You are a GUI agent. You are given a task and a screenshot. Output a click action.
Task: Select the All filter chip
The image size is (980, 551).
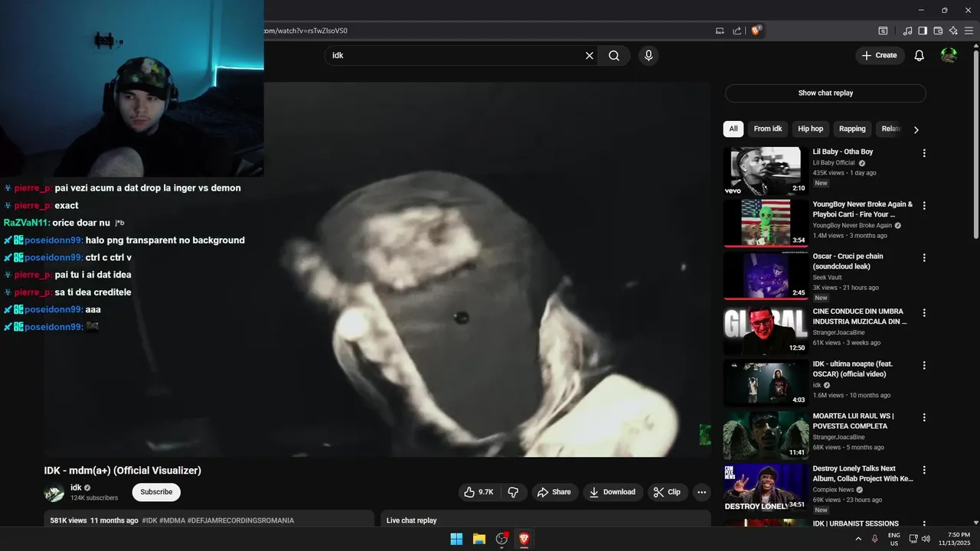tap(733, 129)
